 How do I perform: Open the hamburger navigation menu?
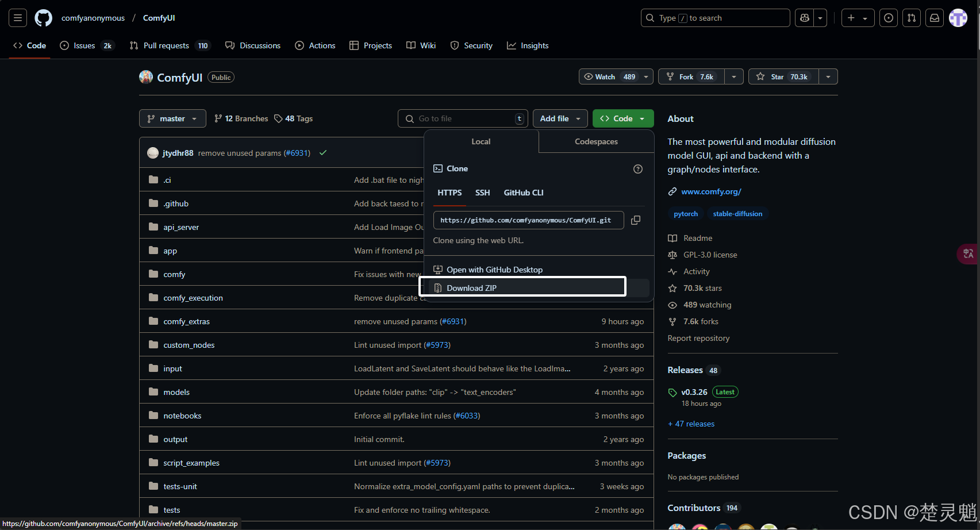[18, 18]
